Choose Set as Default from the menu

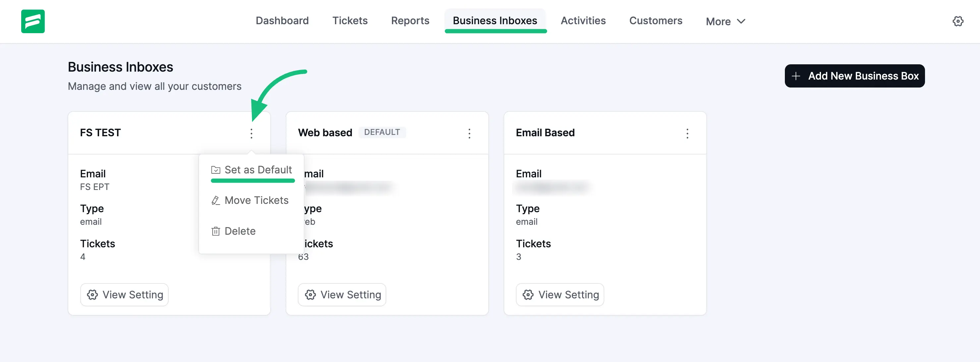click(x=258, y=169)
